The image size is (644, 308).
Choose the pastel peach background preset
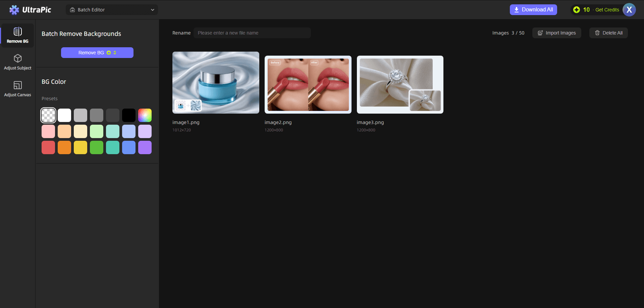[64, 131]
